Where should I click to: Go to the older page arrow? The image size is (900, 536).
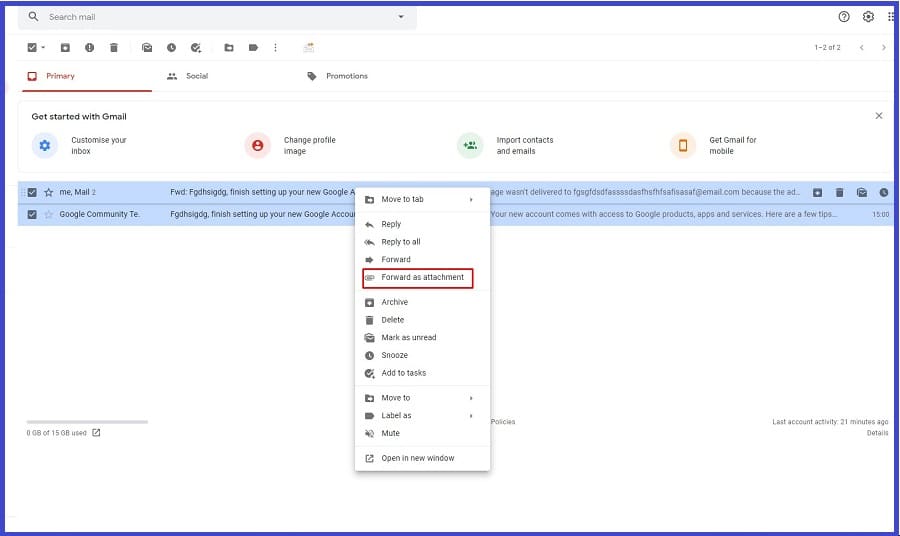coord(884,48)
